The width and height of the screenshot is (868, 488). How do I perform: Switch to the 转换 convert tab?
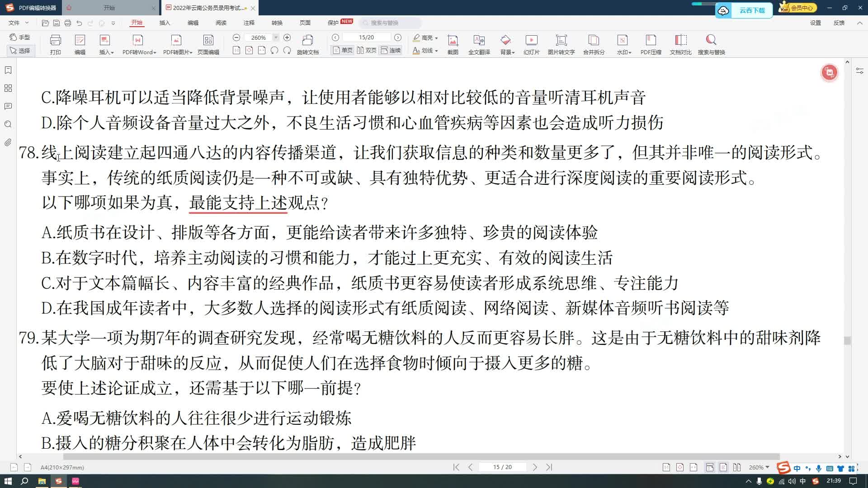[277, 23]
